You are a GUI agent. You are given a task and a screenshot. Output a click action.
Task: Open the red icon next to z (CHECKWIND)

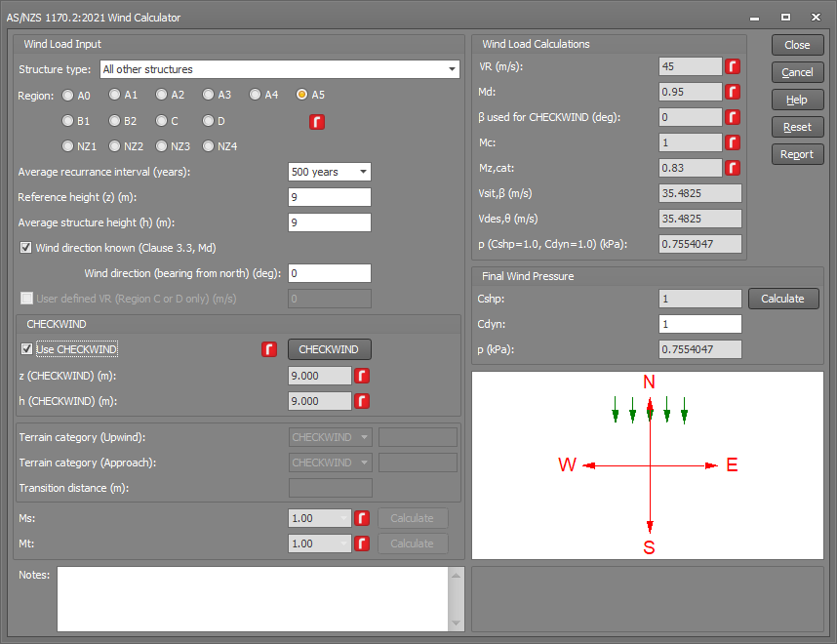tap(362, 376)
